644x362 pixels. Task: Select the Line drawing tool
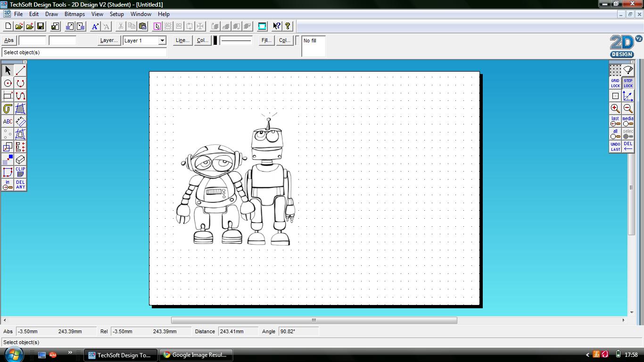20,70
